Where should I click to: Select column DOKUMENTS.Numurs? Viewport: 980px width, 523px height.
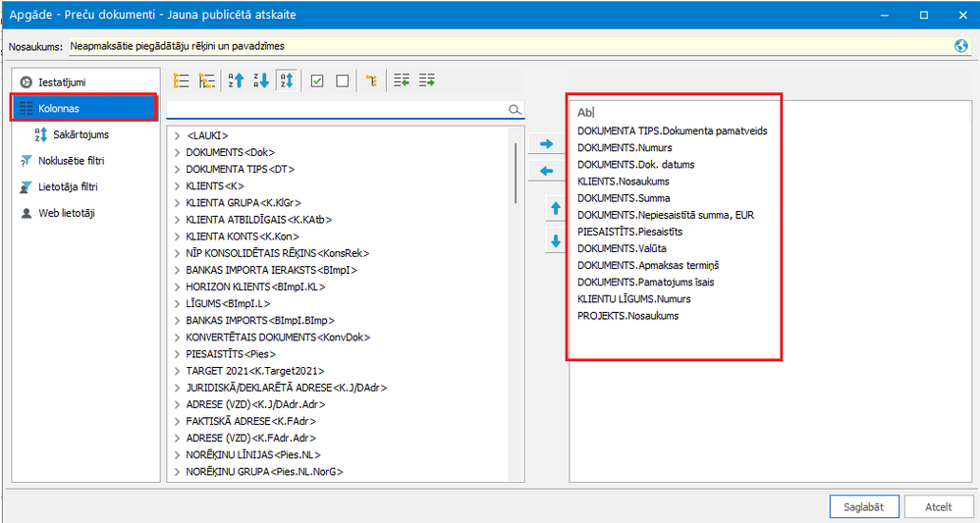point(625,148)
